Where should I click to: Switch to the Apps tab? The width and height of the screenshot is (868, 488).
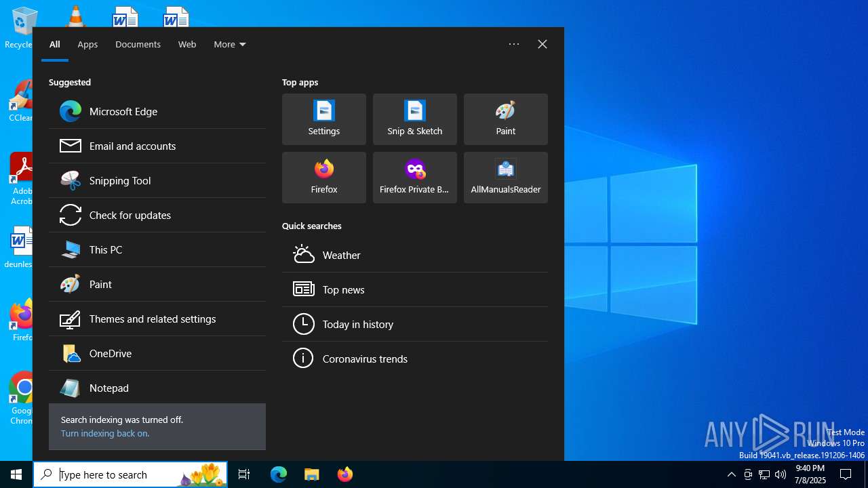click(x=87, y=45)
